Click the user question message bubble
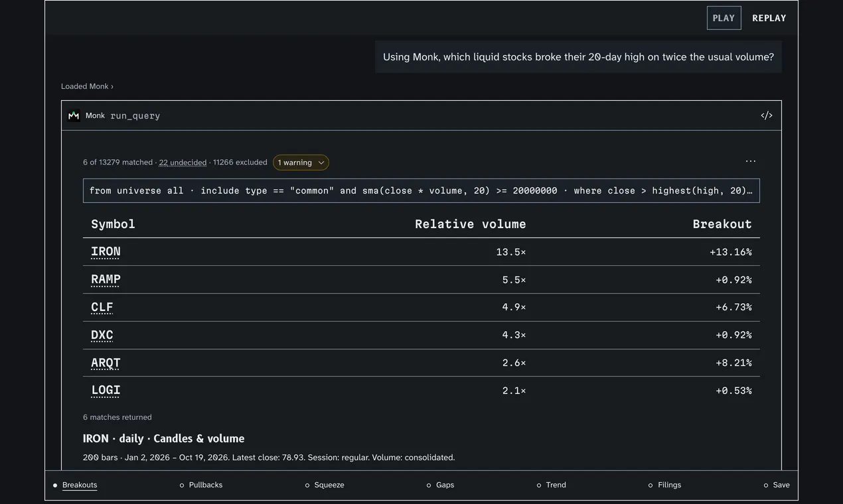The image size is (843, 504). [578, 57]
